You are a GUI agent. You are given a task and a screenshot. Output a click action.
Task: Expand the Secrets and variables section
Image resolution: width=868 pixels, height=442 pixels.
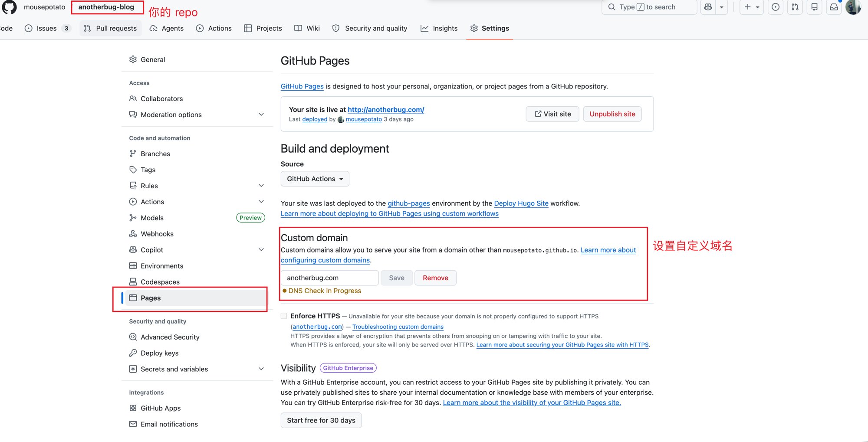[261, 369]
